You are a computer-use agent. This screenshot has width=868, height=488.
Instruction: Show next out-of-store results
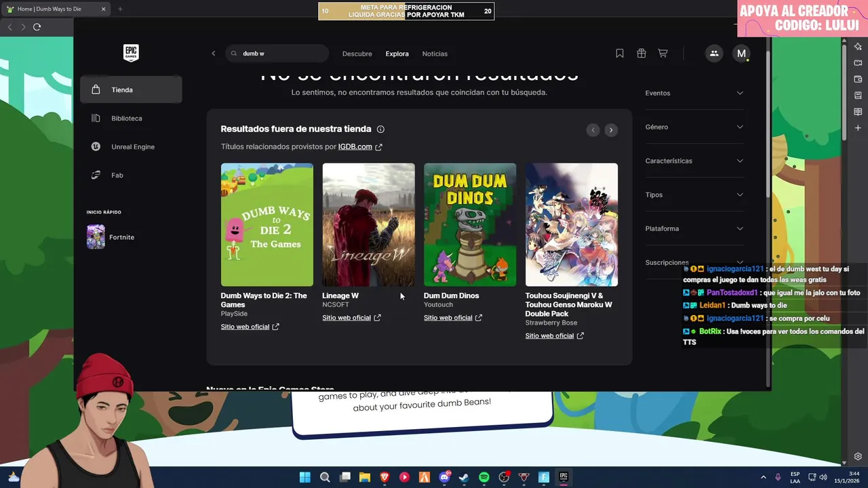pyautogui.click(x=611, y=130)
